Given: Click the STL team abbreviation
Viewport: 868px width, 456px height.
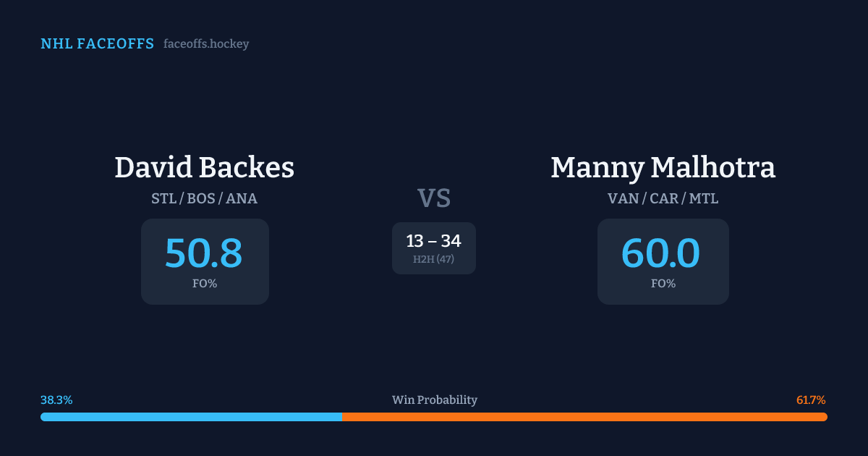Looking at the screenshot, I should click(163, 198).
